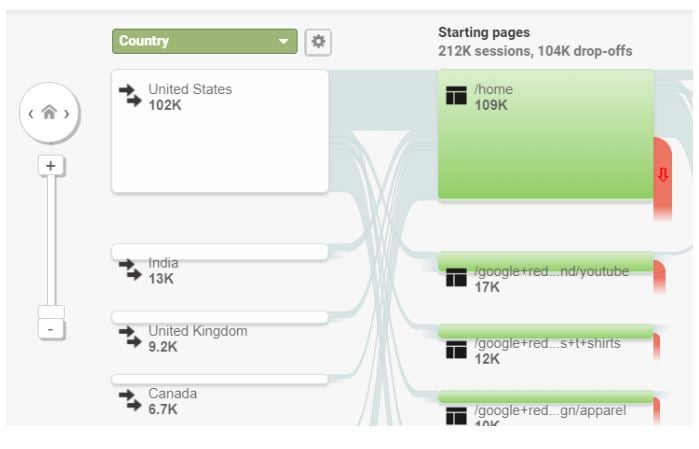Click the India traffic arrows icon
The image size is (699, 449).
coord(130,270)
